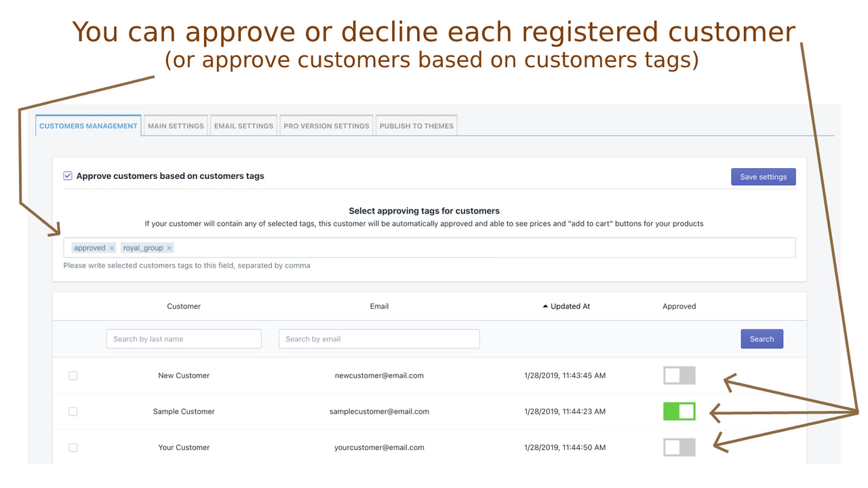
Task: Select the checkbox for New Customer row
Action: tap(73, 375)
